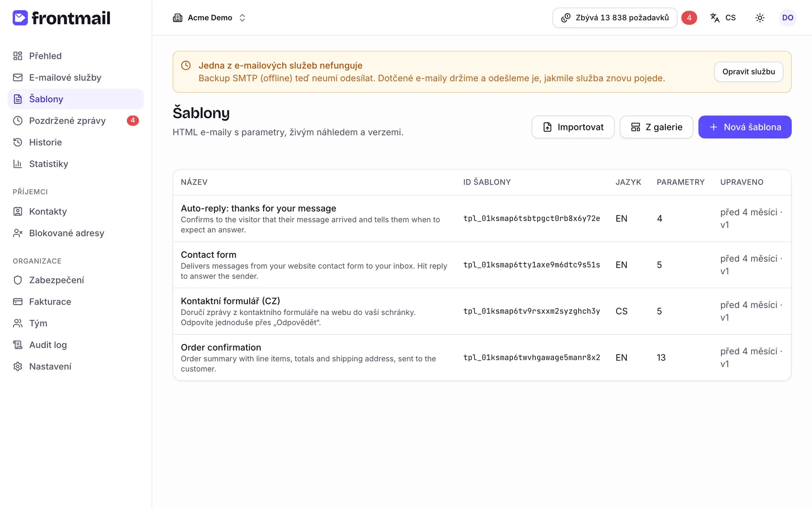Choose a template Z galerie
Image resolution: width=812 pixels, height=508 pixels.
[x=656, y=127]
